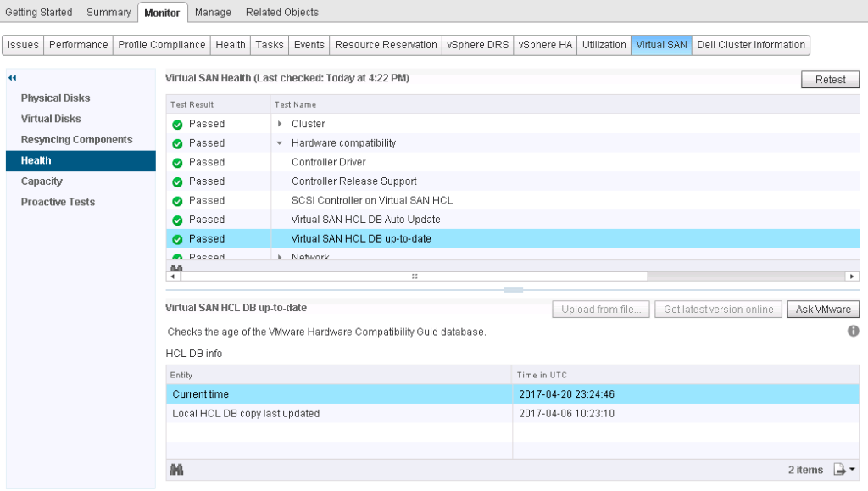868x491 pixels.
Task: Open the Performance sub-tab
Action: click(77, 44)
